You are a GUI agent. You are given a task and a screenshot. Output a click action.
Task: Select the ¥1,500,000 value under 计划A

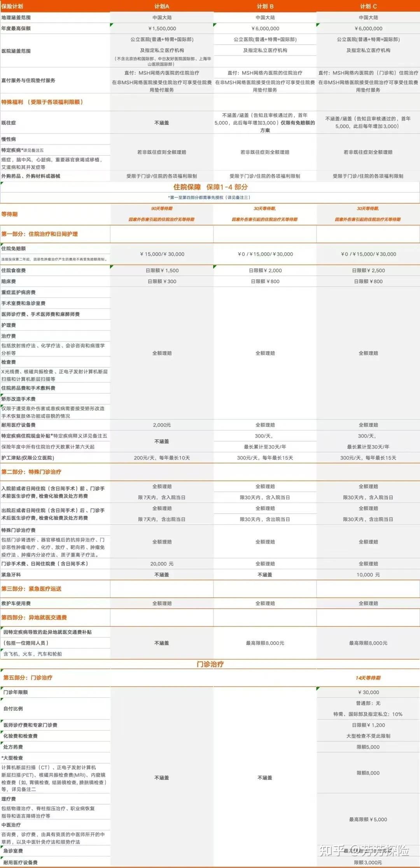(x=162, y=28)
